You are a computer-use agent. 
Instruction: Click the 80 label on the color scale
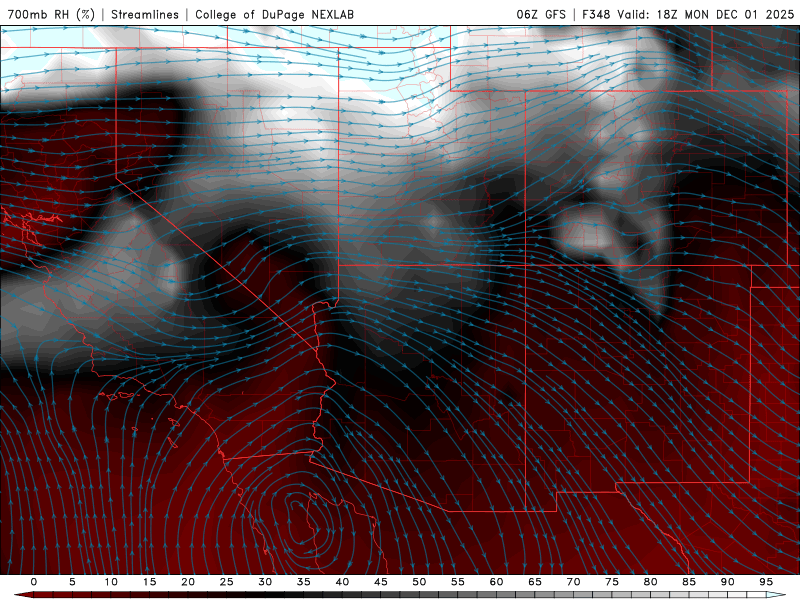pyautogui.click(x=650, y=582)
